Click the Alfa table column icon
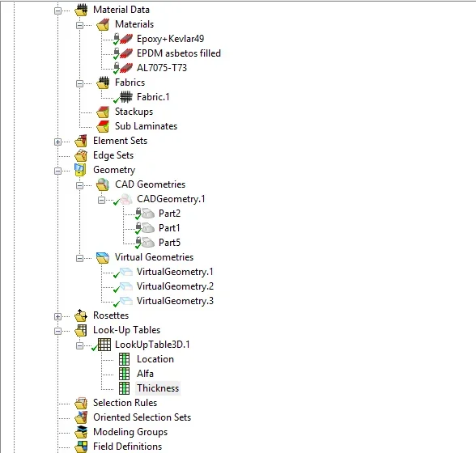 124,374
